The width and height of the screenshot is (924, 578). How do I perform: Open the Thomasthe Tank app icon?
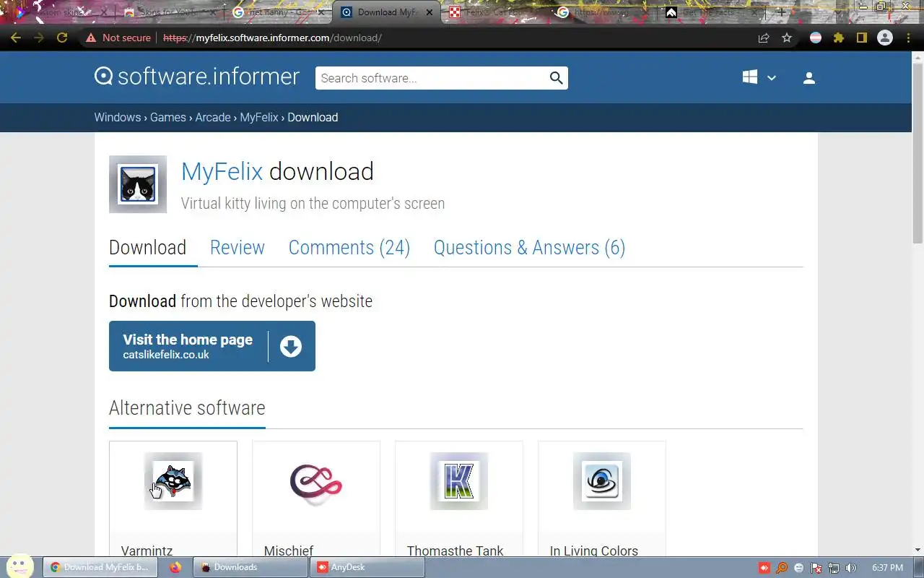(459, 481)
